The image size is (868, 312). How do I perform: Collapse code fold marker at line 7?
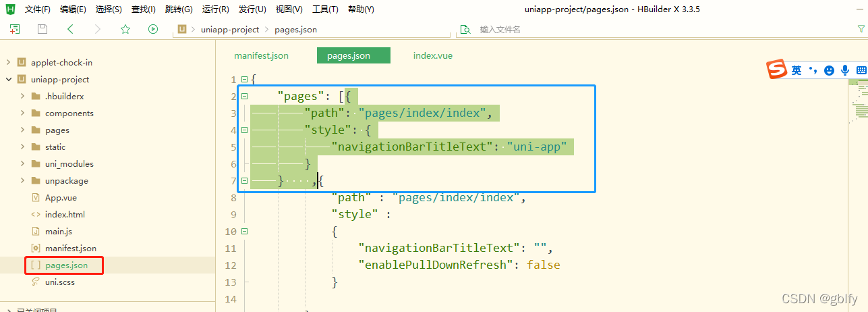[244, 180]
